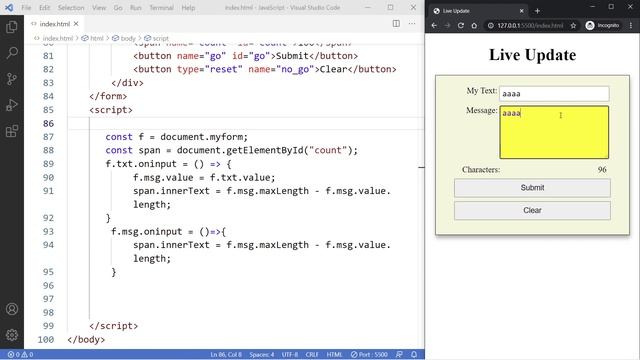Open the Run menu
This screenshot has width=640, height=360.
pos(136,7)
